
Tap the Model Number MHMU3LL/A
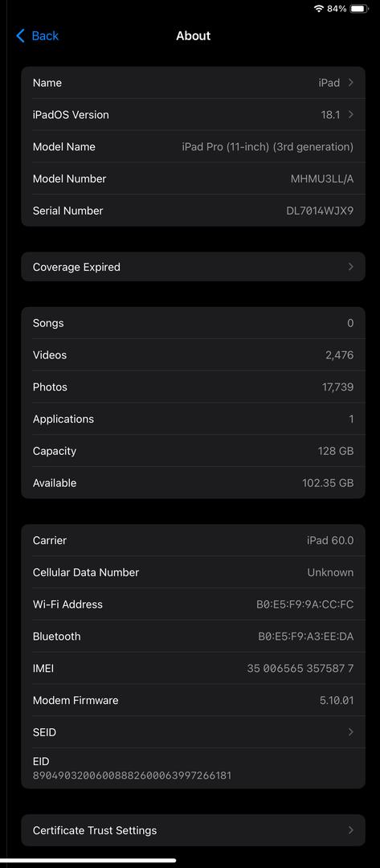pyautogui.click(x=322, y=178)
